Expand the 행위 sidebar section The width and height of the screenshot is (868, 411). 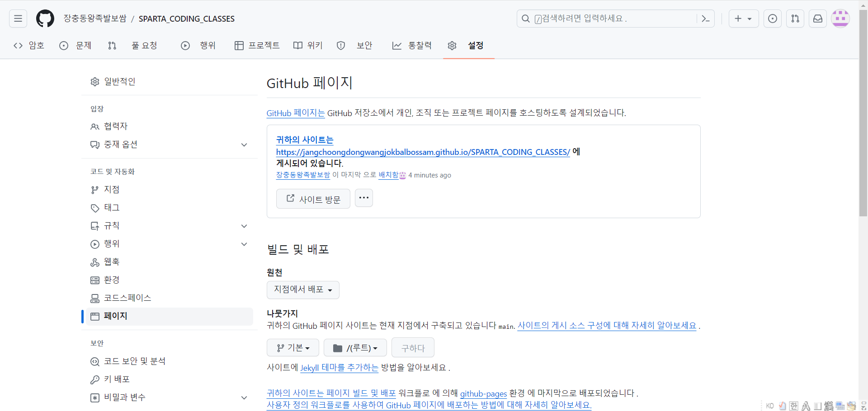[244, 244]
